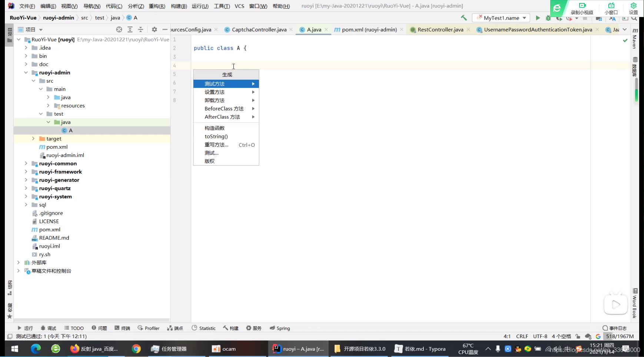
Task: Open the 事件日志 event log
Action: click(x=614, y=328)
